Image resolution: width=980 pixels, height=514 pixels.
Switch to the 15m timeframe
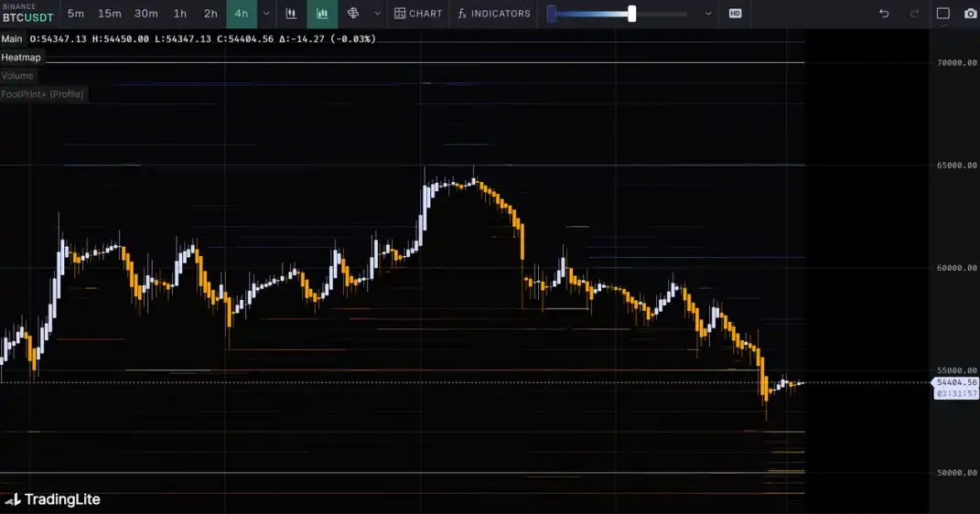pos(109,14)
